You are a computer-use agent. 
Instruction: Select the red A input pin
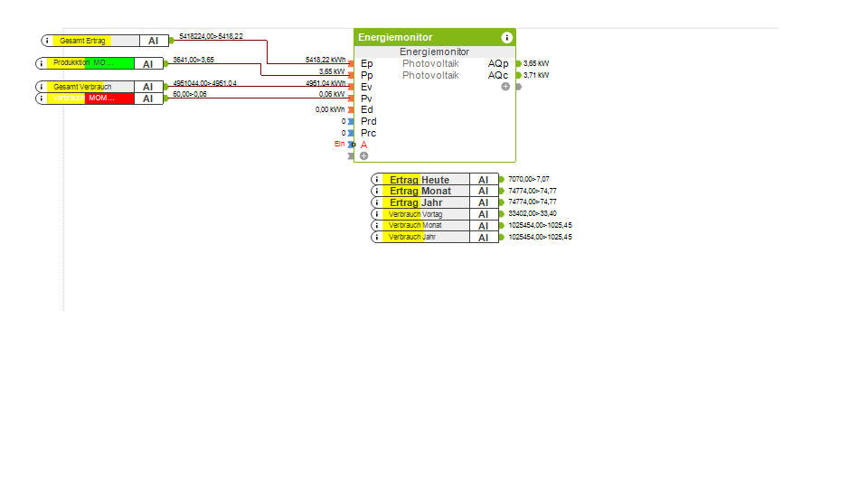click(363, 145)
